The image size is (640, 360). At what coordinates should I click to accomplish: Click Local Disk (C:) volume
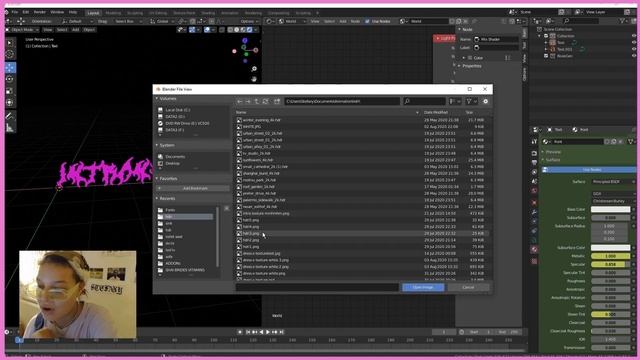click(x=178, y=110)
